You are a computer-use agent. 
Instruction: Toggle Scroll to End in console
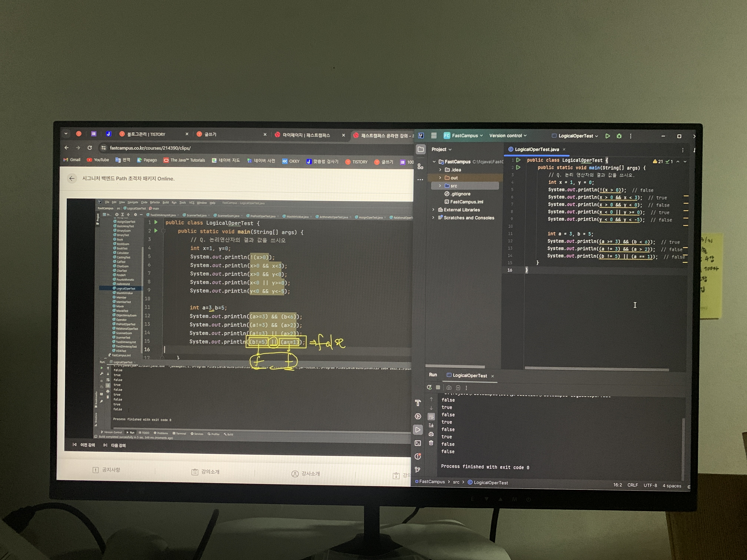(431, 425)
